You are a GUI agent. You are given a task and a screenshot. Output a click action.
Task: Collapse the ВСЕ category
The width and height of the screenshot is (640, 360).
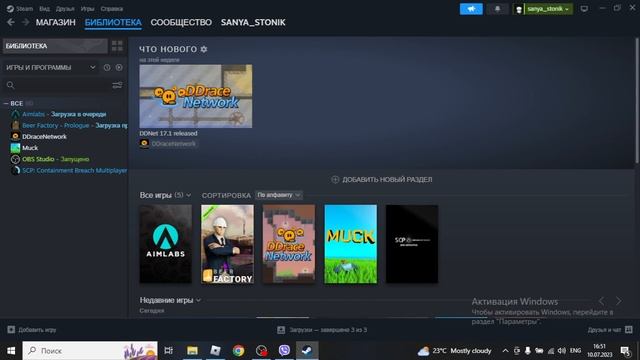tap(6, 103)
